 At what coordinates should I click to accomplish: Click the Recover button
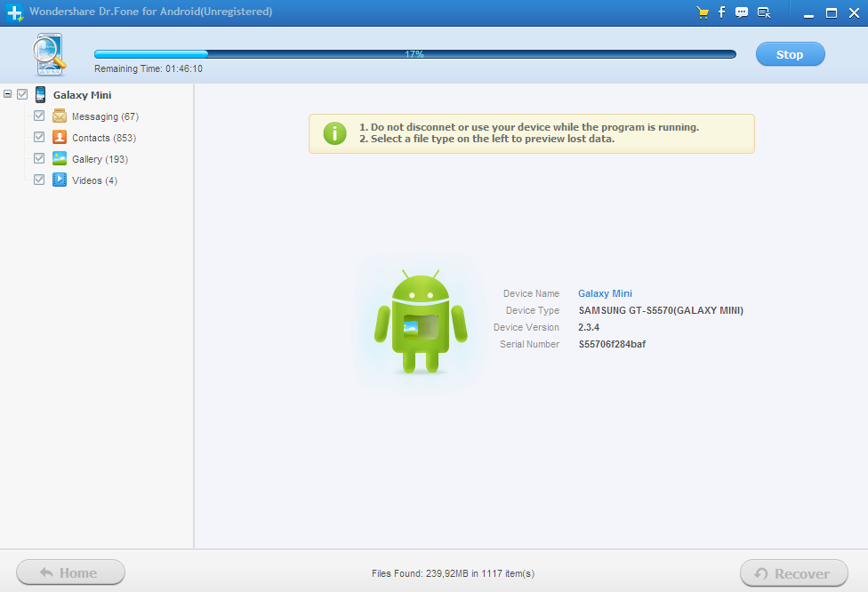(x=794, y=573)
